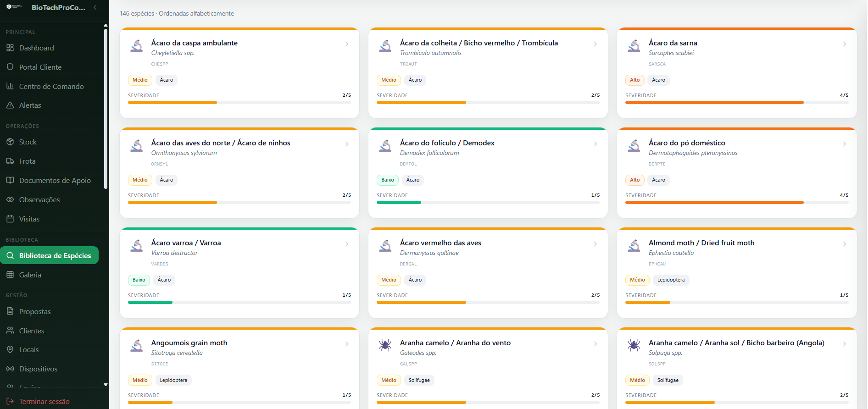Screen dimensions: 868x409
Task: Go to Centro de Comando page
Action: point(50,86)
